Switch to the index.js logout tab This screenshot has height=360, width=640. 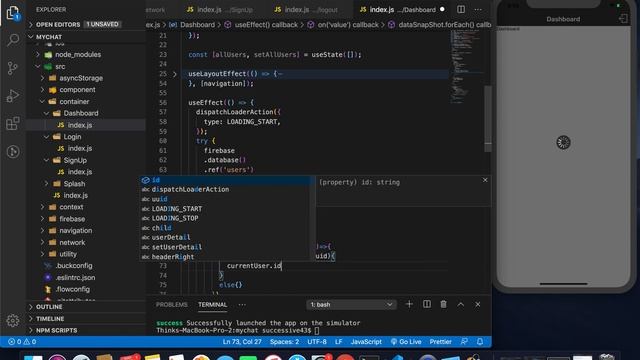(307, 9)
